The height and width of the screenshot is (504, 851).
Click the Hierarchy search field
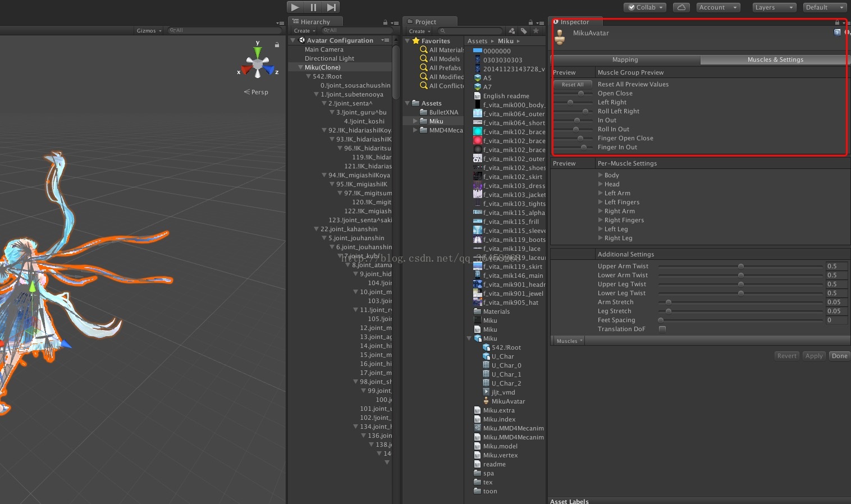tap(358, 31)
